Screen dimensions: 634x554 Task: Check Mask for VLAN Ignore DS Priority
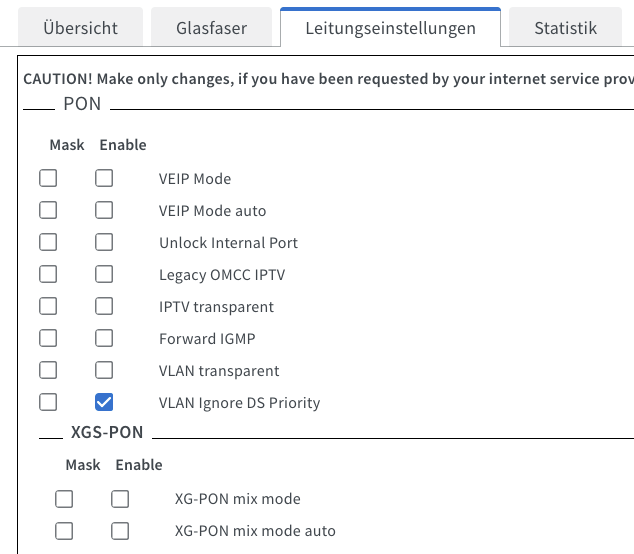click(48, 402)
